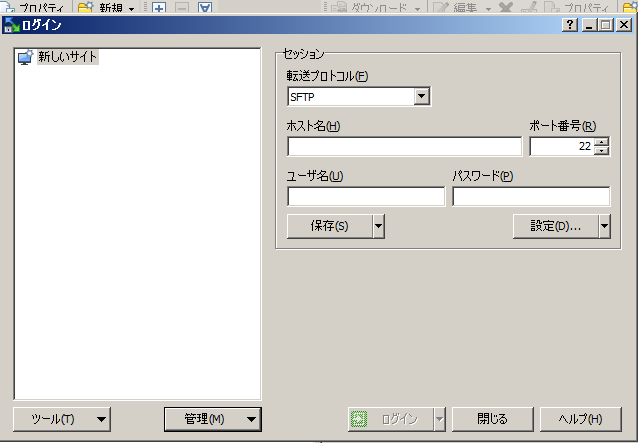Screen dimensions: 638x443
Task: Decrease port number with down spinner arrow
Action: [x=601, y=151]
